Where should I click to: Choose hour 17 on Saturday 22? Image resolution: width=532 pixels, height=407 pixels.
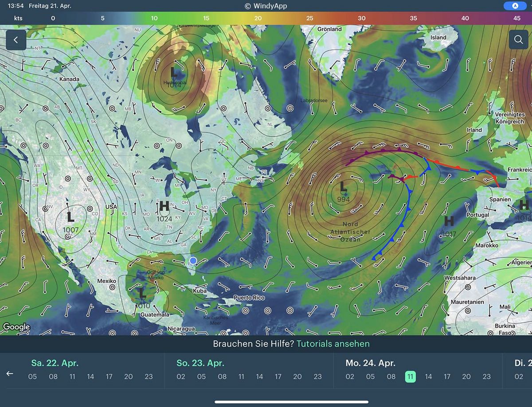pyautogui.click(x=109, y=376)
